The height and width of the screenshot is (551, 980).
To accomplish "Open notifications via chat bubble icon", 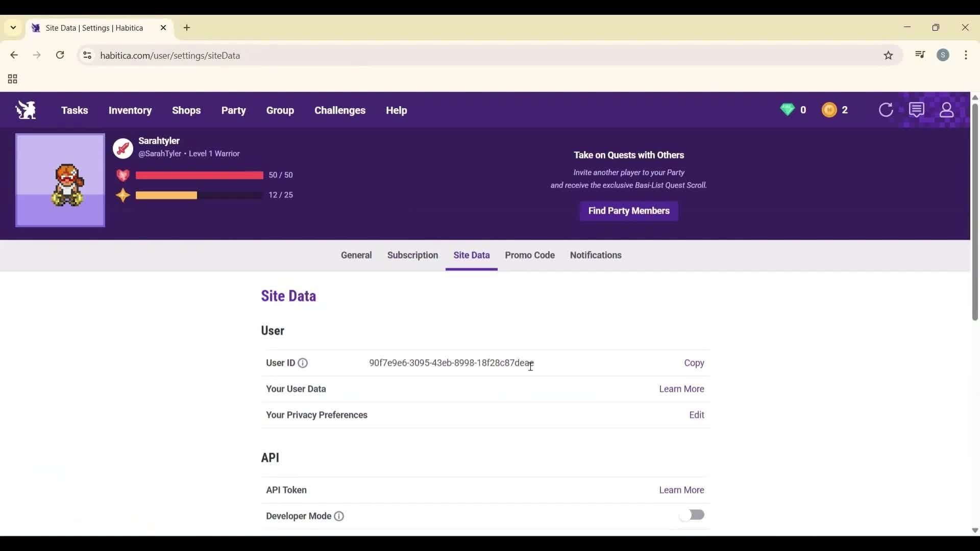I will pyautogui.click(x=917, y=110).
